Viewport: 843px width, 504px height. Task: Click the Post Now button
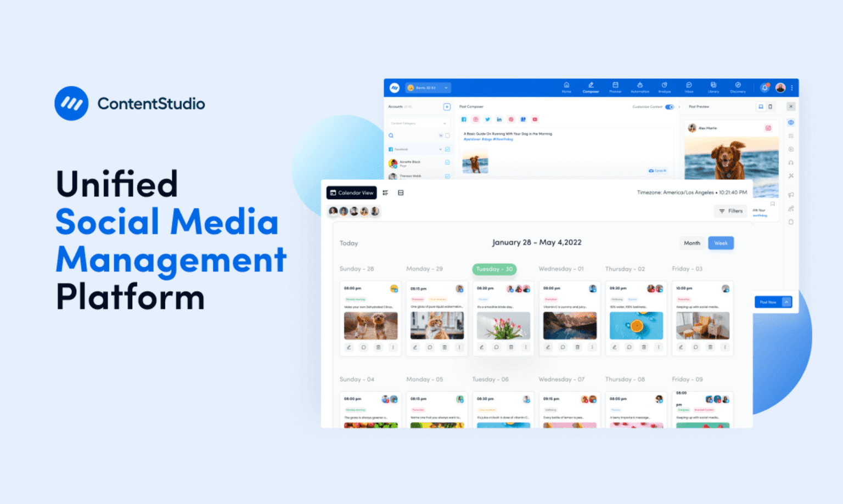pyautogui.click(x=768, y=302)
